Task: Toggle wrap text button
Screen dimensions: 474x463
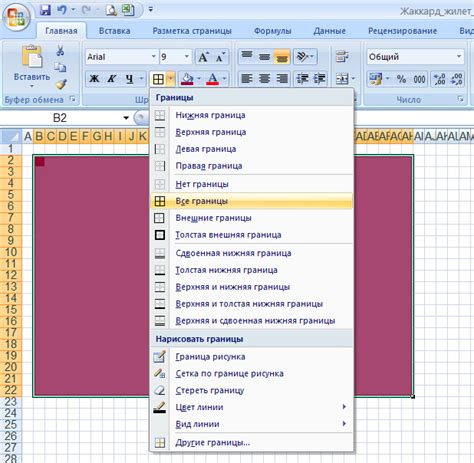Action: click(x=342, y=56)
